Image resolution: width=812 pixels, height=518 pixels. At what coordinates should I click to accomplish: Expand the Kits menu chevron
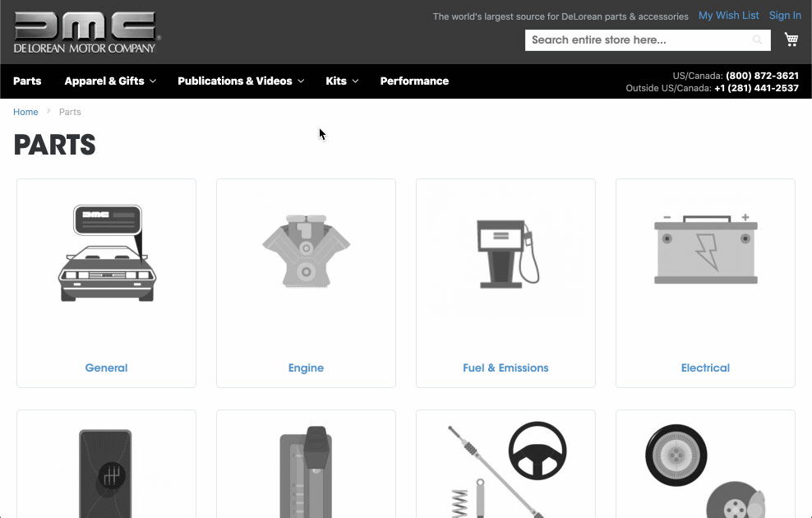click(x=355, y=81)
